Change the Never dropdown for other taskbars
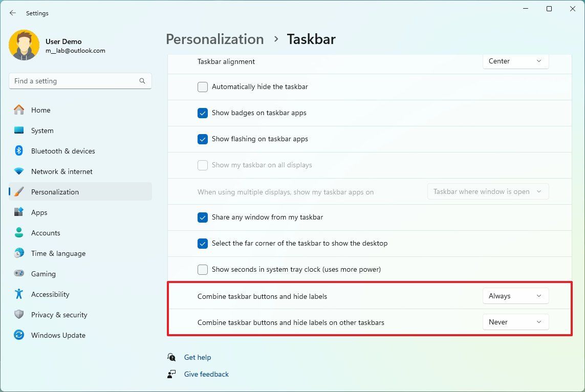Screen dimensions: 585x392 [x=515, y=322]
